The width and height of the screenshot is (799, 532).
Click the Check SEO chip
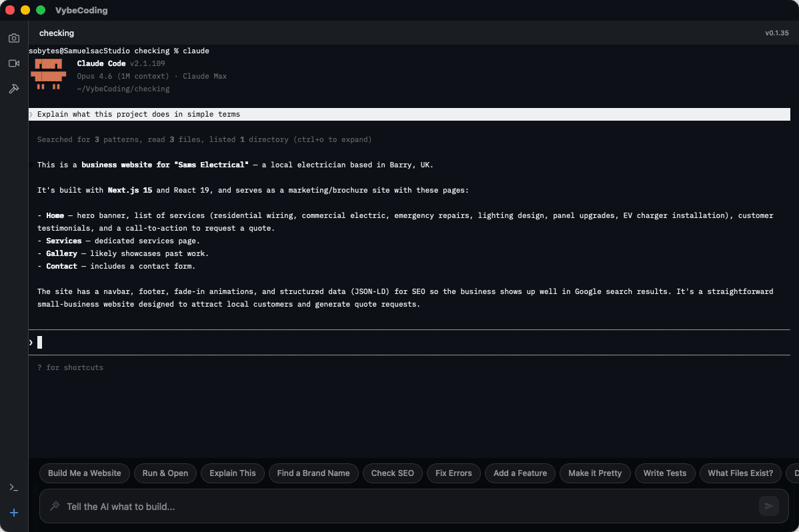392,473
